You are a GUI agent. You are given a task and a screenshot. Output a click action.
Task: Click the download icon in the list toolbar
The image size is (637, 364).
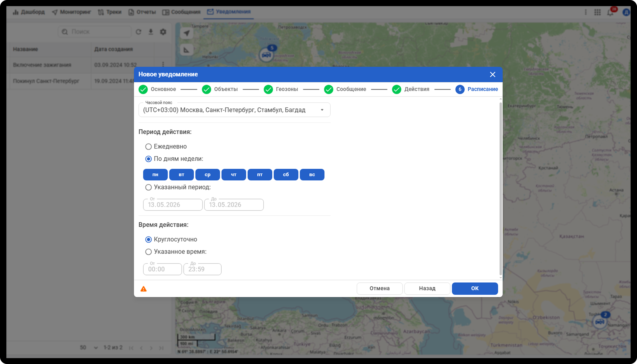151,32
